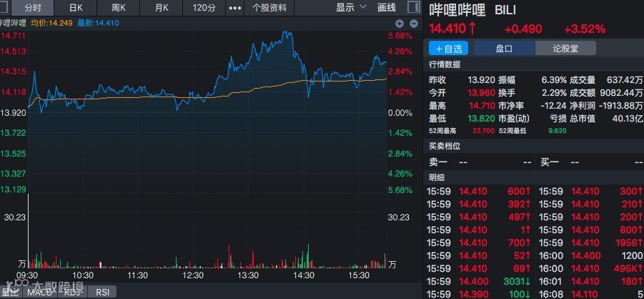644x299 pixels.
Task: Click the 行情数据 section header
Action: [445, 64]
